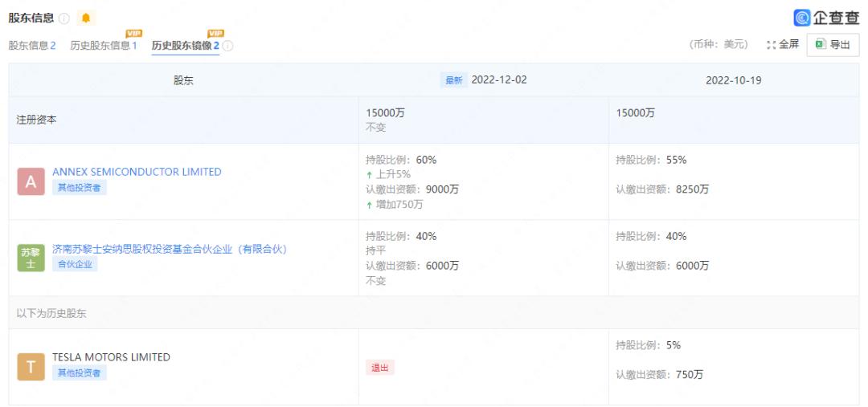Click the red A avatar for ANNEX SEMICONDUCTOR
The height and width of the screenshot is (407, 868).
click(31, 181)
